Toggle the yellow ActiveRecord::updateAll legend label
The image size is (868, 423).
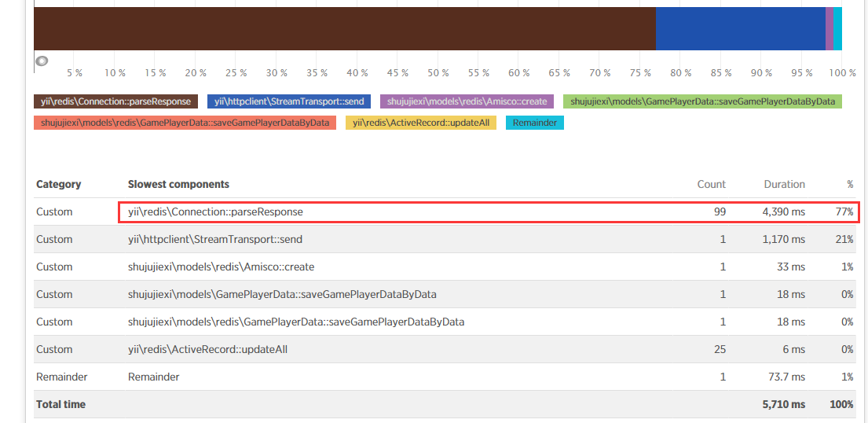click(x=421, y=123)
